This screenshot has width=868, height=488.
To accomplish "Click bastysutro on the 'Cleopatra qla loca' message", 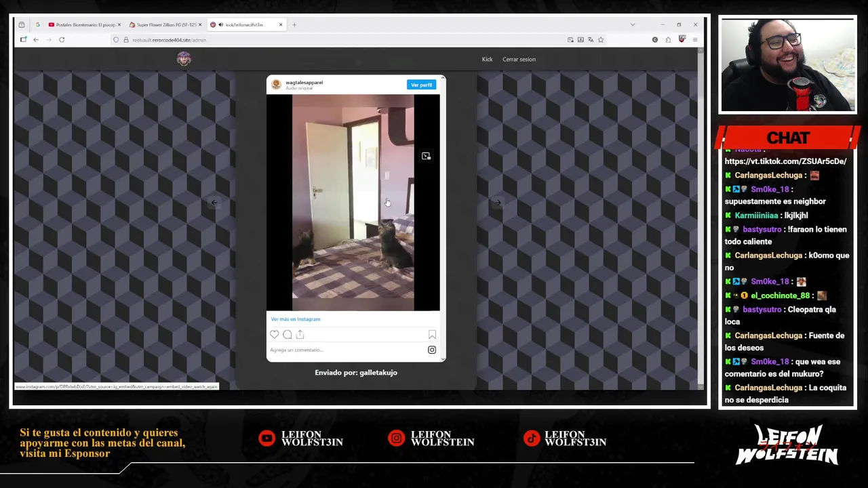I will point(762,310).
